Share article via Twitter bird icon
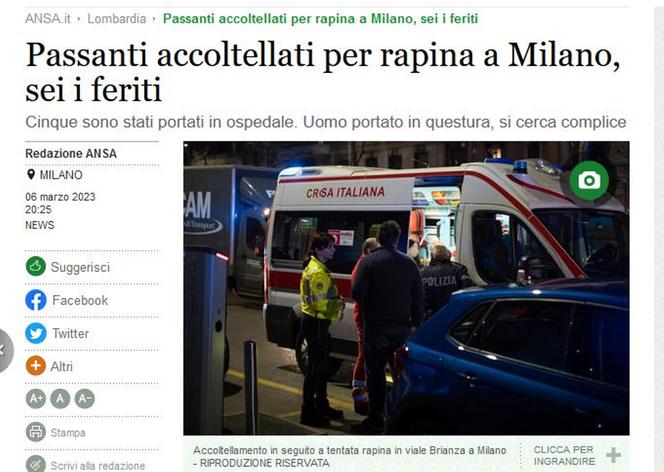The width and height of the screenshot is (664, 472). pyautogui.click(x=36, y=333)
